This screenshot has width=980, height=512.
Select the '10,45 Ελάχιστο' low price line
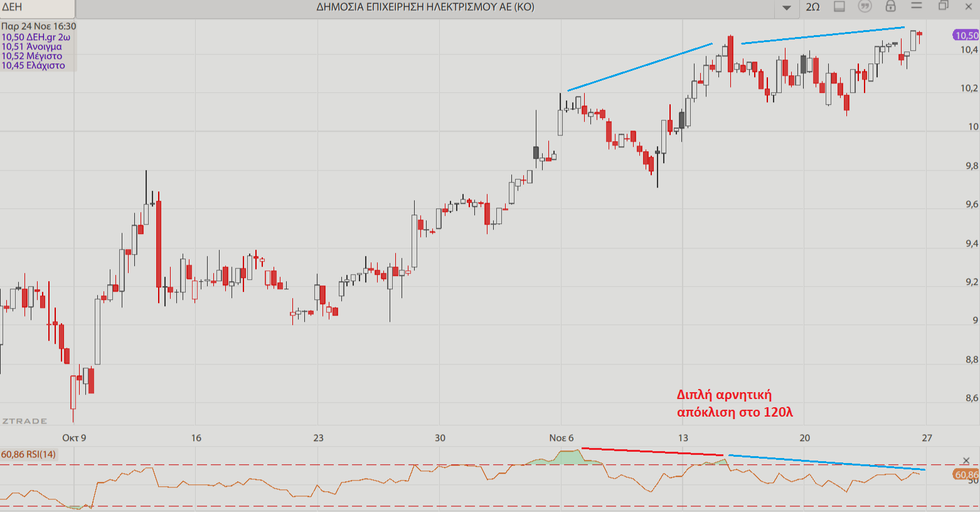(33, 65)
